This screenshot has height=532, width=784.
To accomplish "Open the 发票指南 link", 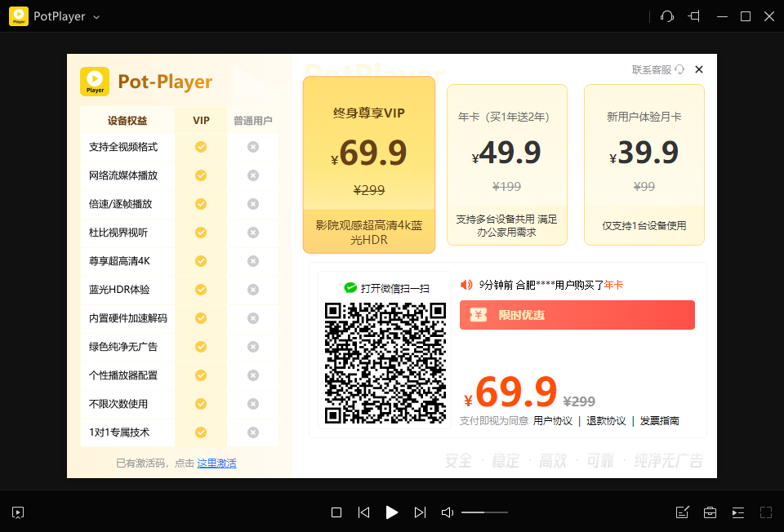I will (x=660, y=420).
